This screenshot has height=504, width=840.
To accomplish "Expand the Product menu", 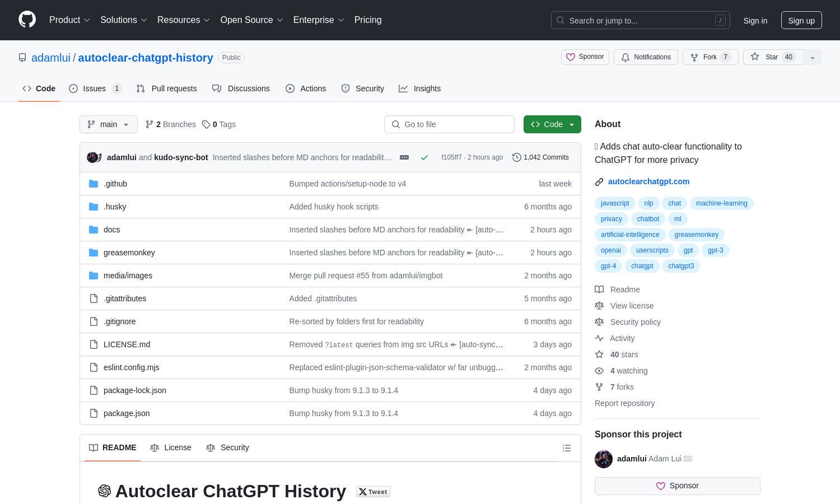I will pos(69,20).
